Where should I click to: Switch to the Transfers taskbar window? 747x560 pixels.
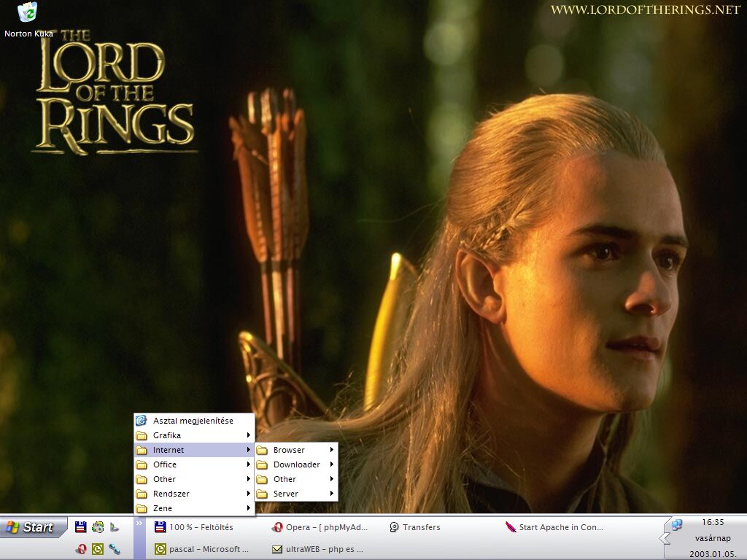coord(416,527)
